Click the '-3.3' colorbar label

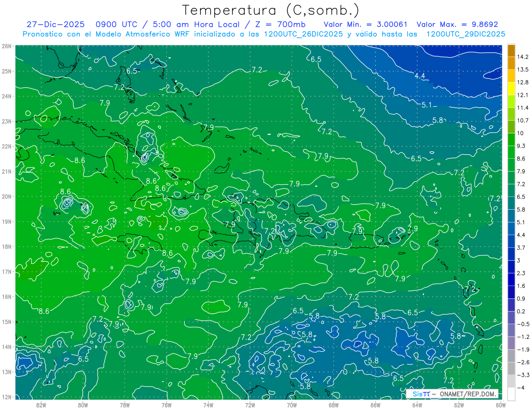523,375
